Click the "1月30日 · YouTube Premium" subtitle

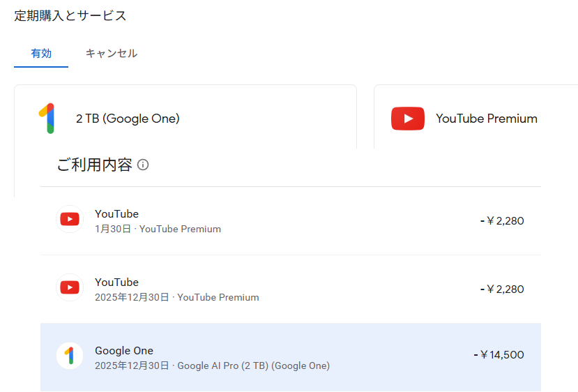pyautogui.click(x=158, y=229)
